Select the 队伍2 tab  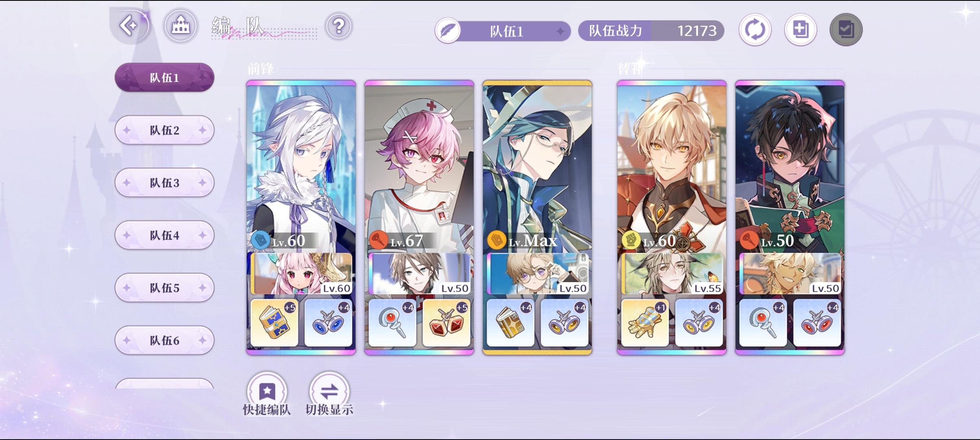tap(165, 130)
